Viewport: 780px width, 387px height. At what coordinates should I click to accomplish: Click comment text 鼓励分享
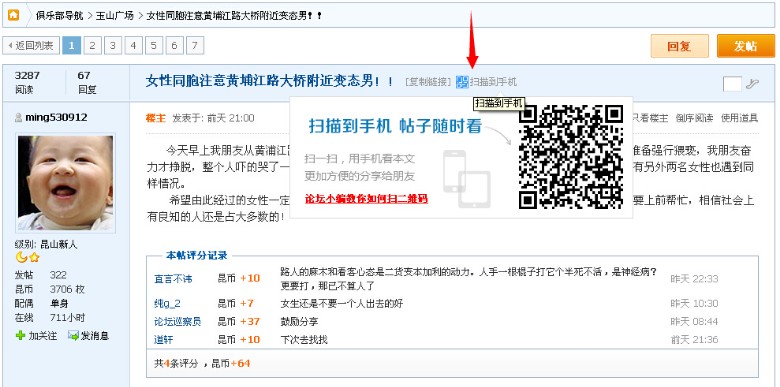299,322
